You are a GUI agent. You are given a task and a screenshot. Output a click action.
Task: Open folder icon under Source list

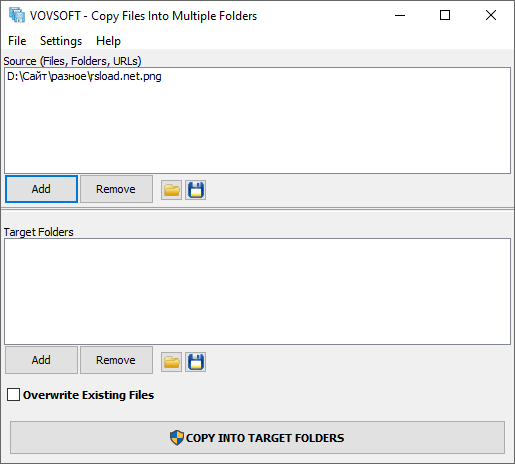171,190
